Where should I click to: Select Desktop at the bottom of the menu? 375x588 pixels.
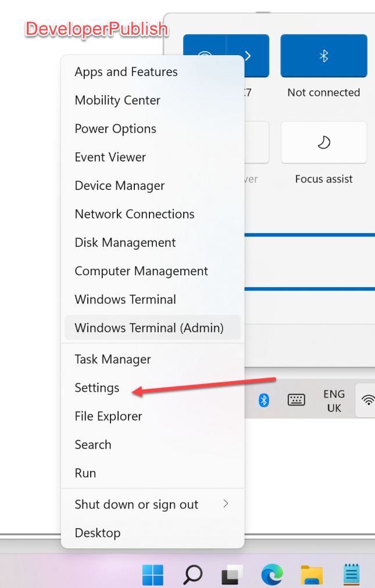(97, 533)
